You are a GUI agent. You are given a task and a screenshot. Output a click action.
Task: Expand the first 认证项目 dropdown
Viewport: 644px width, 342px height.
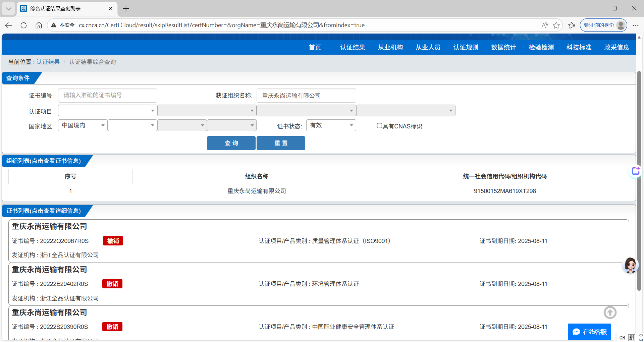(x=107, y=111)
